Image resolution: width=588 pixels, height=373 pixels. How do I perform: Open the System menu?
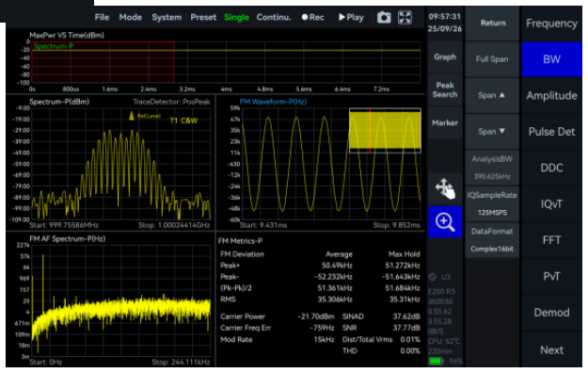(x=167, y=17)
